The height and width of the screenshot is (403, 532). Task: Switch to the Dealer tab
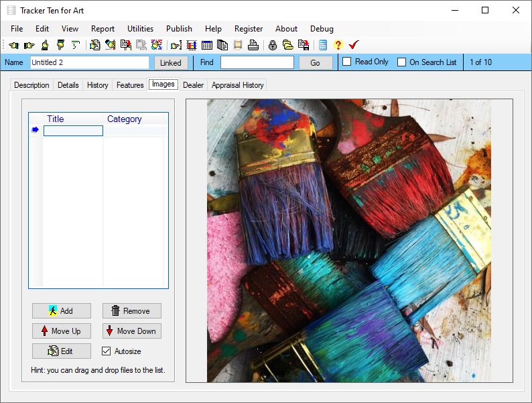(193, 85)
